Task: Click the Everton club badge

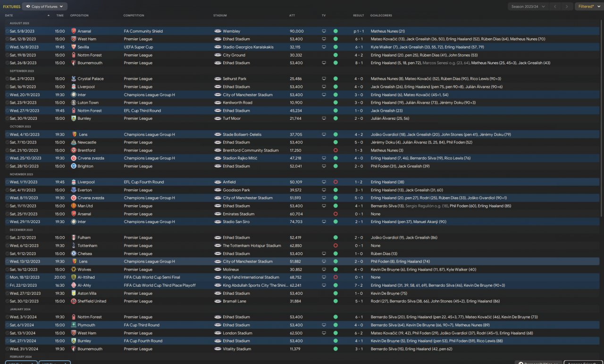Action: (73, 190)
